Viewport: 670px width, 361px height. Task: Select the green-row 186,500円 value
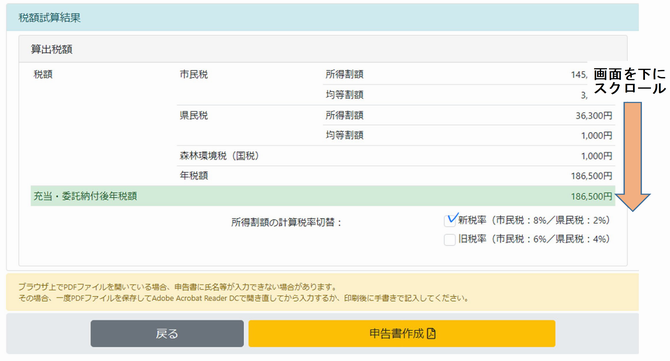pos(592,196)
